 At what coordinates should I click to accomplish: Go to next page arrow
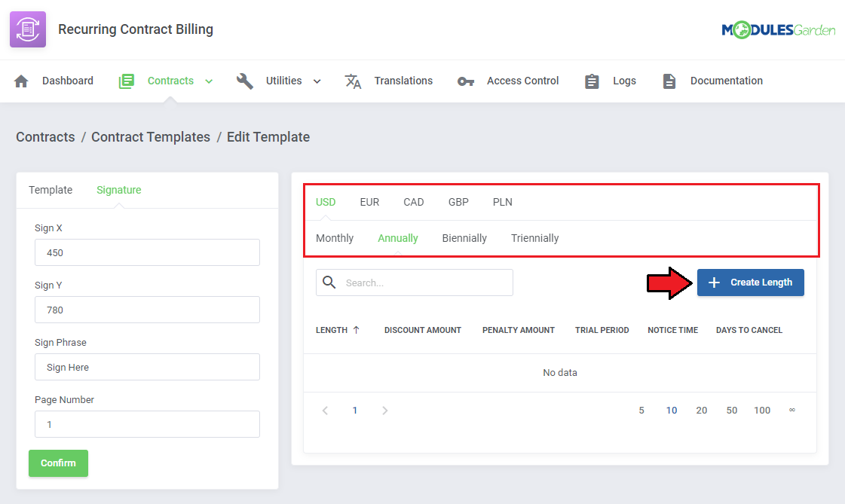[384, 411]
